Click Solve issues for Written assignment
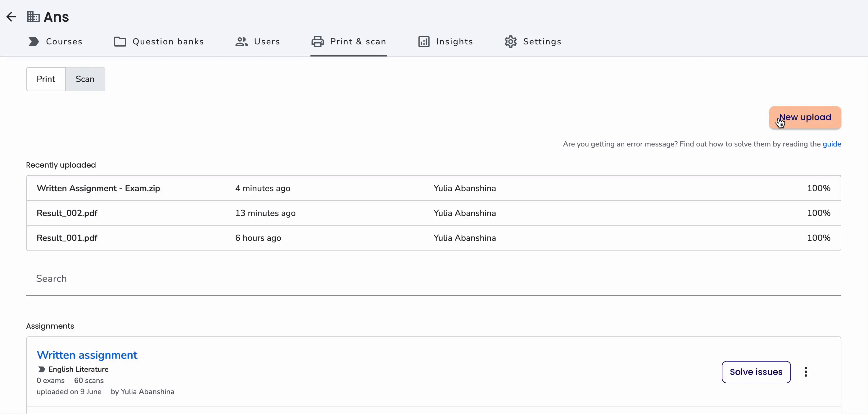Screen dimensions: 868x414 756,371
